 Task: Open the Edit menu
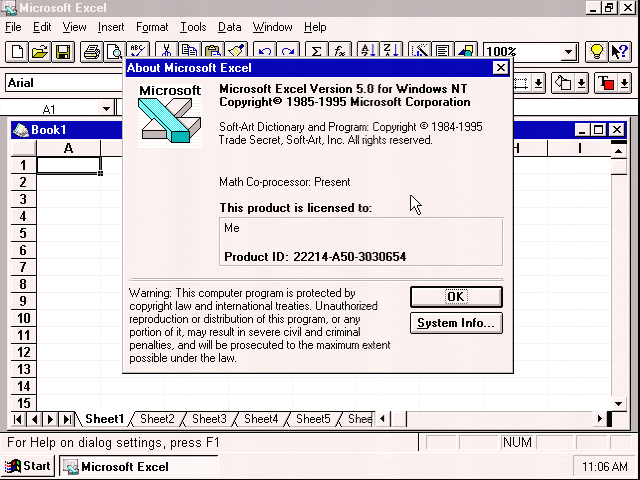coord(42,27)
